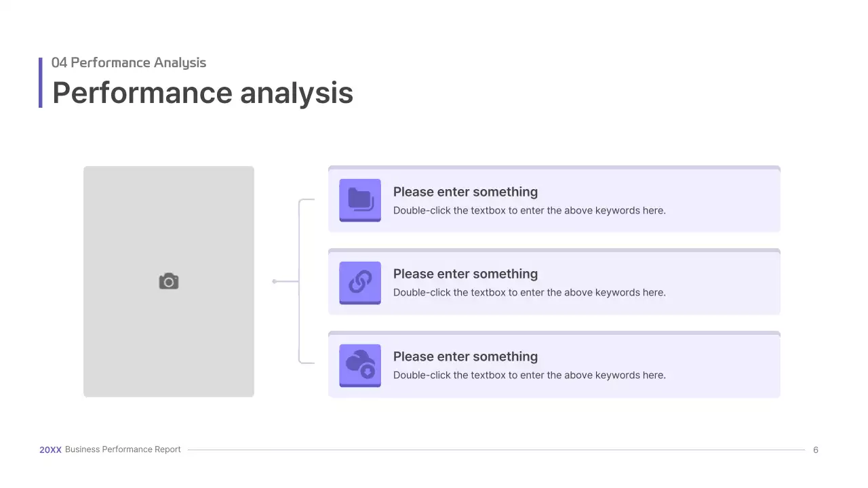The height and width of the screenshot is (488, 868).
Task: Select the purple "20XX" footer text
Action: click(50, 449)
